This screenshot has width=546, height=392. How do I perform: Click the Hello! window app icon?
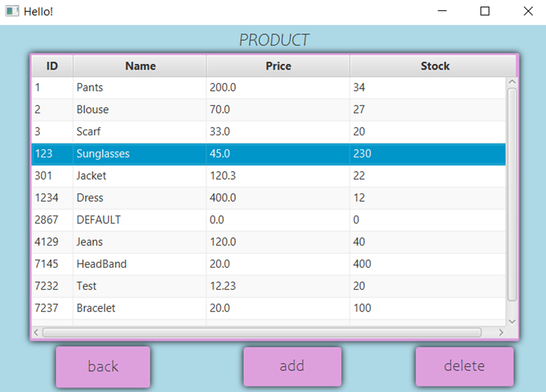coord(12,11)
